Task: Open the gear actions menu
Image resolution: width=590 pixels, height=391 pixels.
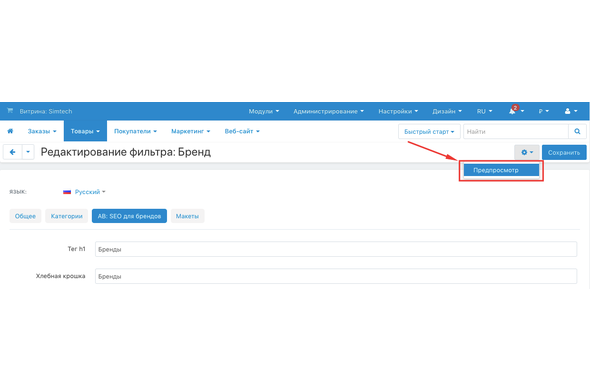Action: coord(527,152)
